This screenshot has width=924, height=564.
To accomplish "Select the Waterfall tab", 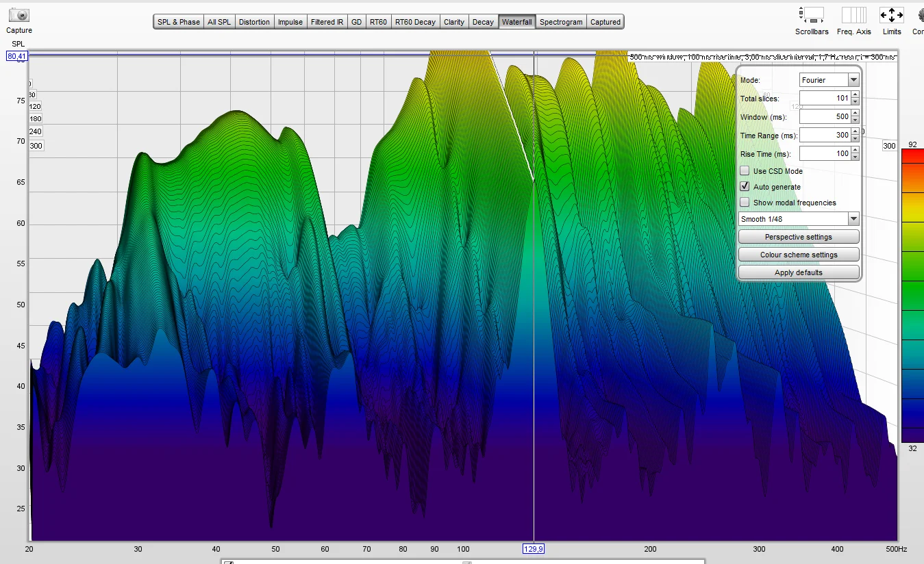I will [517, 22].
